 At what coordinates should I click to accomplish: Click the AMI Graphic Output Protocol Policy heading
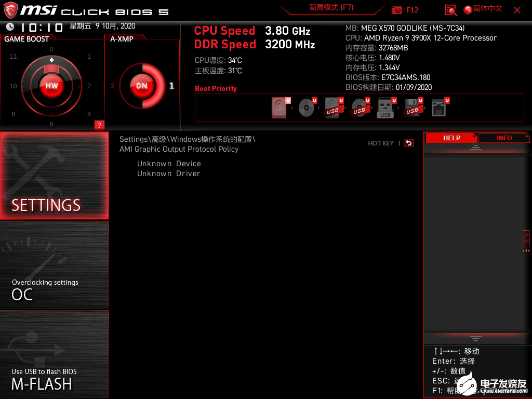click(179, 149)
